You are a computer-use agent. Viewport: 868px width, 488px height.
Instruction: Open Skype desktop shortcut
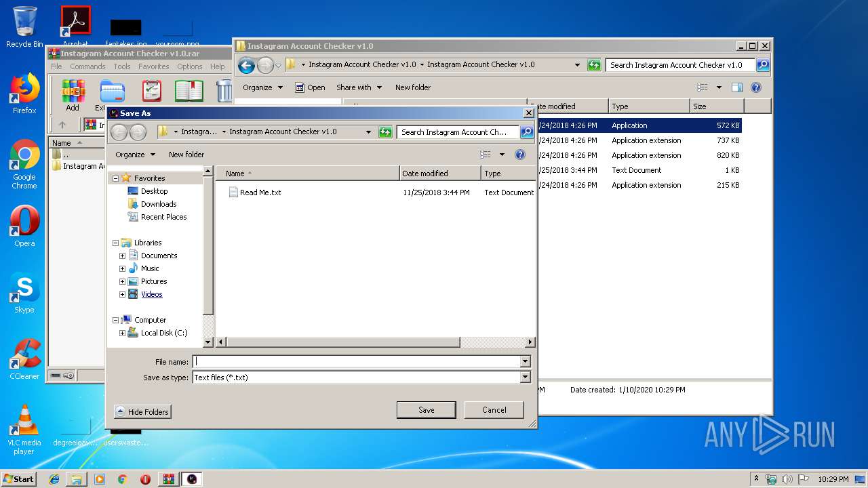[24, 293]
